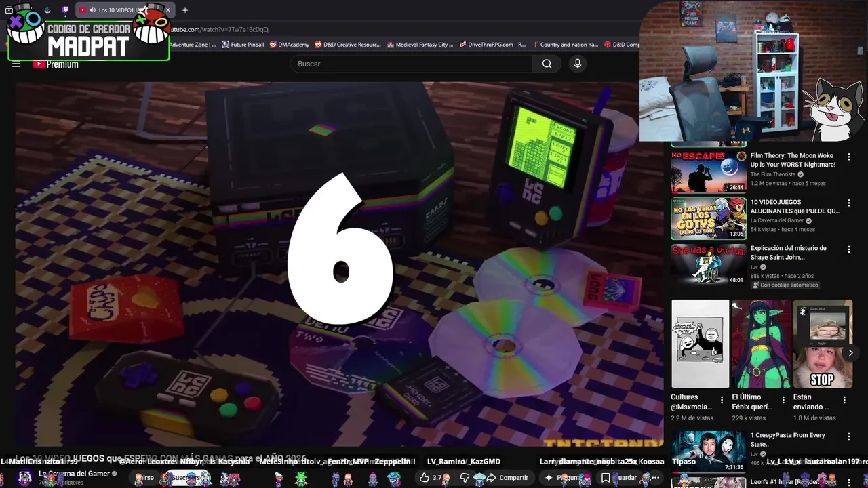Open options menu for 1 CreepyPasta video
868x488 pixels.
coord(848,436)
